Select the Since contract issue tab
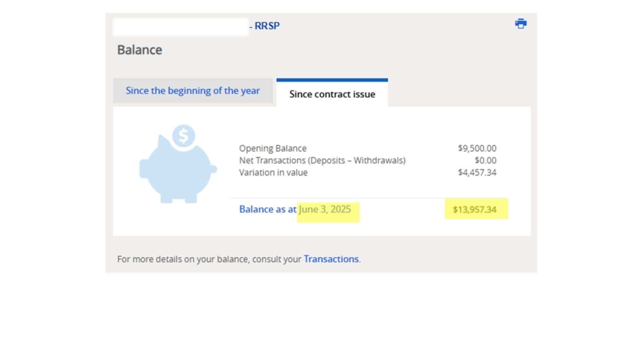 coord(332,94)
